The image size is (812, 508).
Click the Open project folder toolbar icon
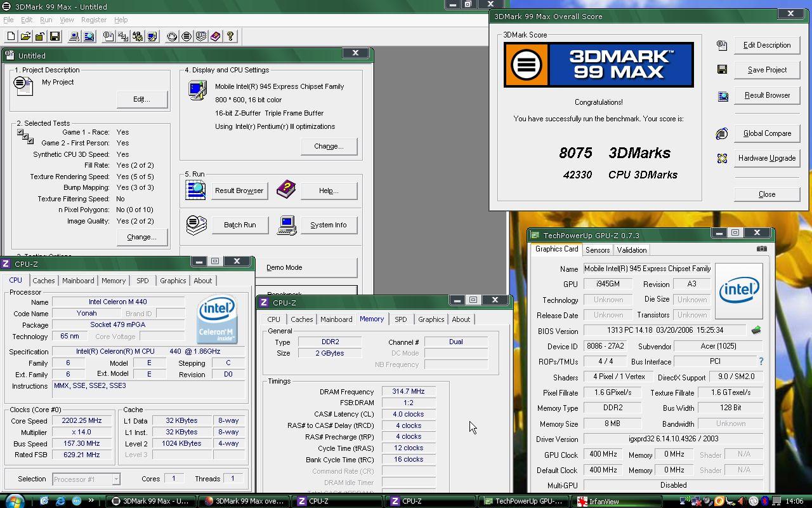point(25,37)
